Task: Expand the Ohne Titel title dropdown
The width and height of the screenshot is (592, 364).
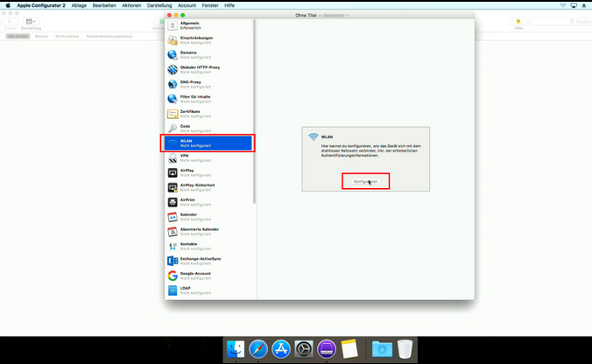Action: (348, 16)
